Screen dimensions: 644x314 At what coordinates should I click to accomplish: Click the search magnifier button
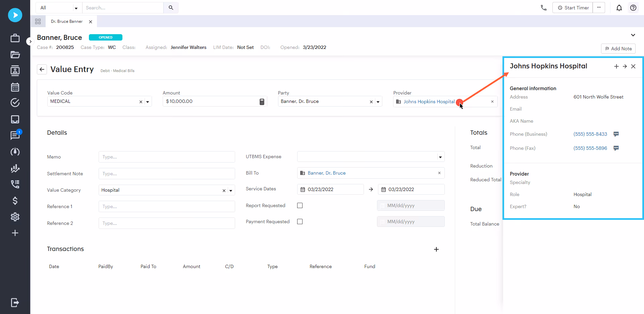tap(171, 8)
